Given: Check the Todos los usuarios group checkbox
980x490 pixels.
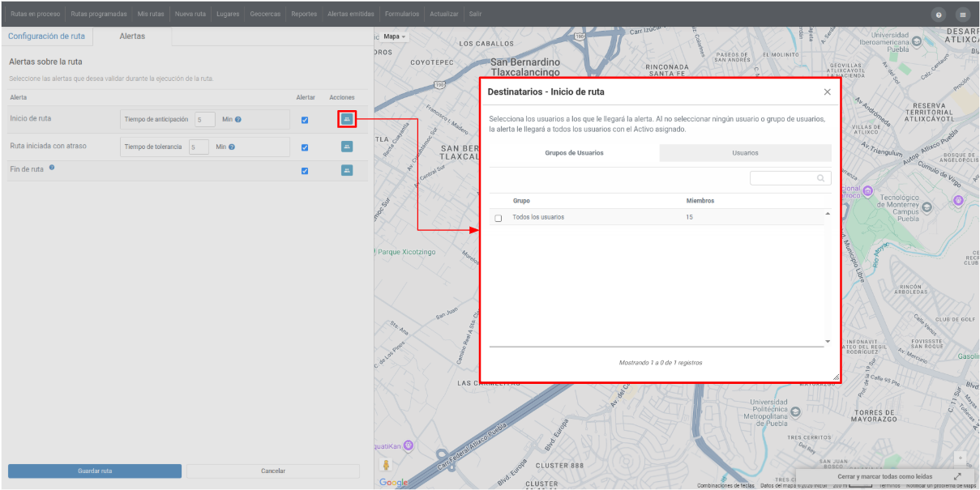Looking at the screenshot, I should (499, 218).
